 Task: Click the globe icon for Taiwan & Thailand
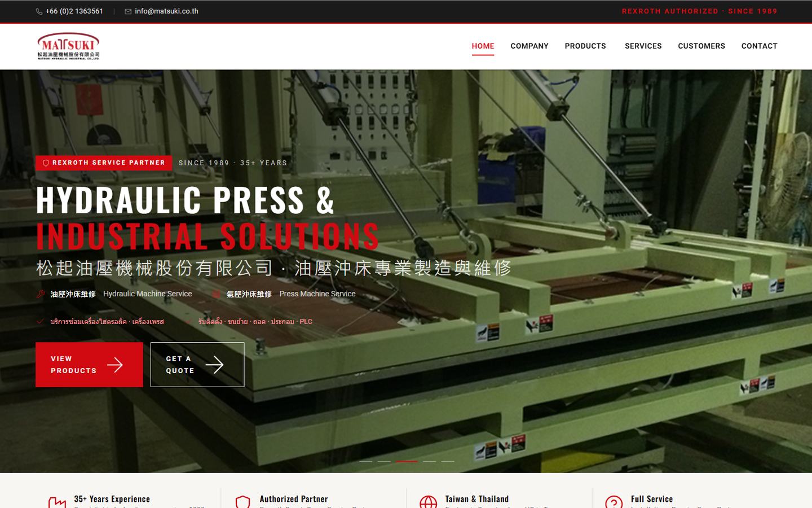[x=428, y=502]
